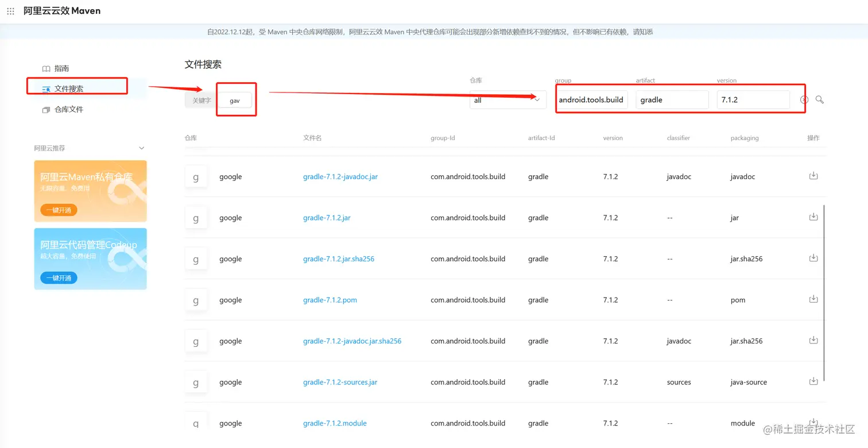Open the gradle-7.1.2.pom link
This screenshot has height=448, width=868.
point(330,300)
